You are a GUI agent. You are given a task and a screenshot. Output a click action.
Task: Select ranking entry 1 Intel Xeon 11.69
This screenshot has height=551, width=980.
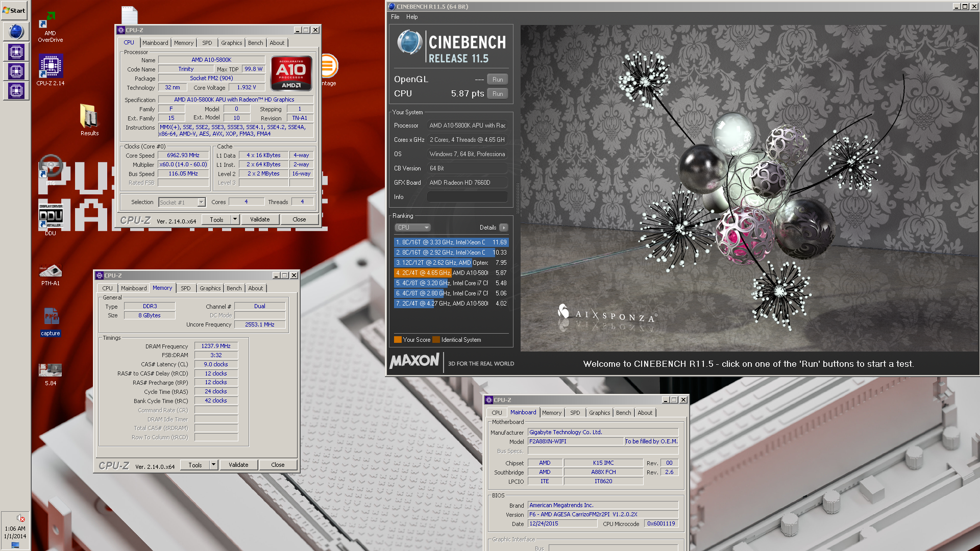point(451,242)
